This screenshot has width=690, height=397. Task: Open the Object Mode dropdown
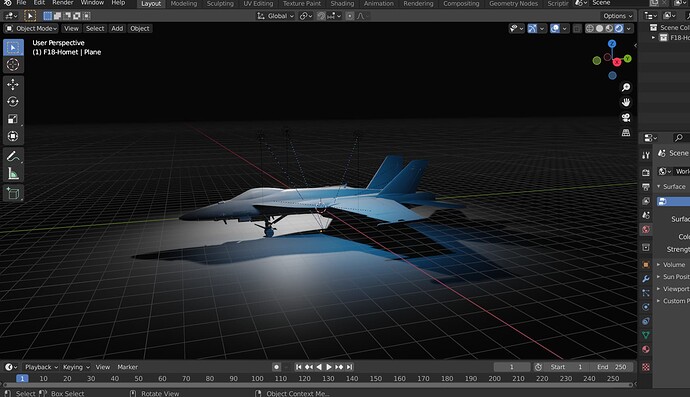pos(31,29)
